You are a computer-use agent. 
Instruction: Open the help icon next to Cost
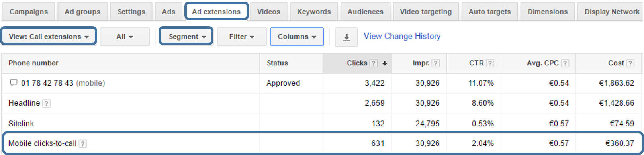(630, 63)
